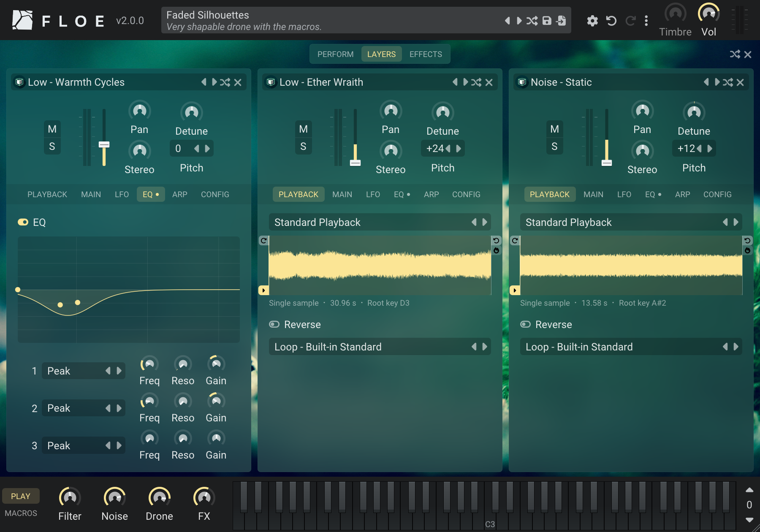Viewport: 760px width, 532px height.
Task: Load the previous preset using left arrow
Action: tap(507, 21)
